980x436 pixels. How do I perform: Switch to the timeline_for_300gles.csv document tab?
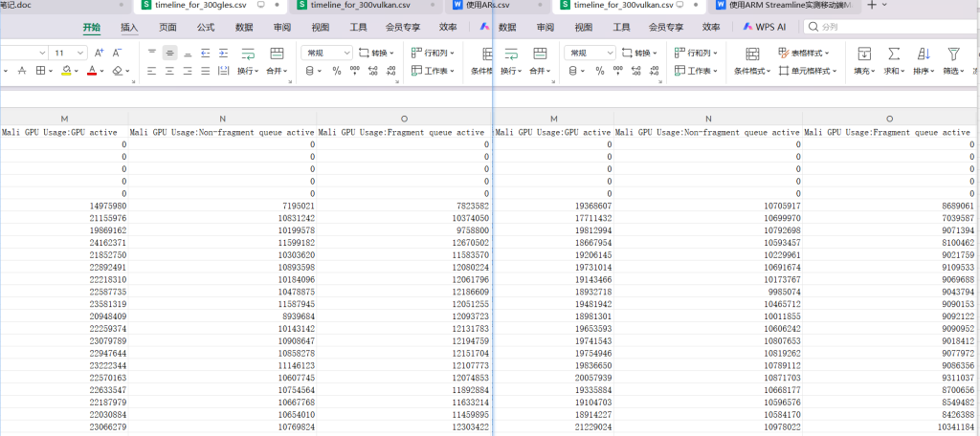(198, 6)
